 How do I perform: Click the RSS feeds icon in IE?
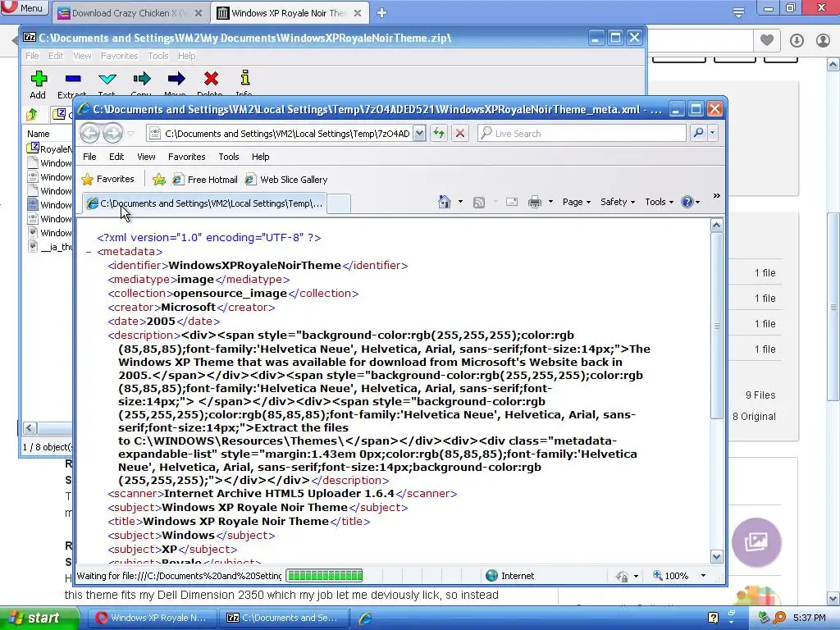point(479,202)
